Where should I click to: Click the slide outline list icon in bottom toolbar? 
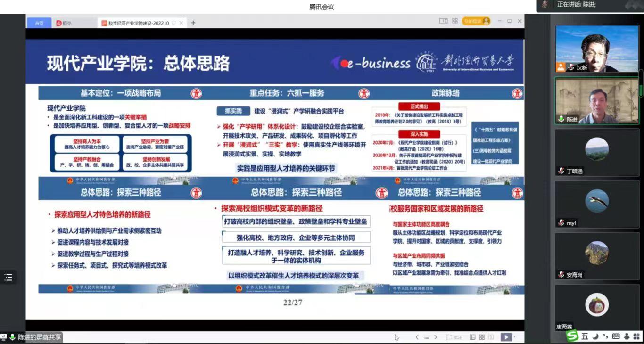(x=427, y=337)
